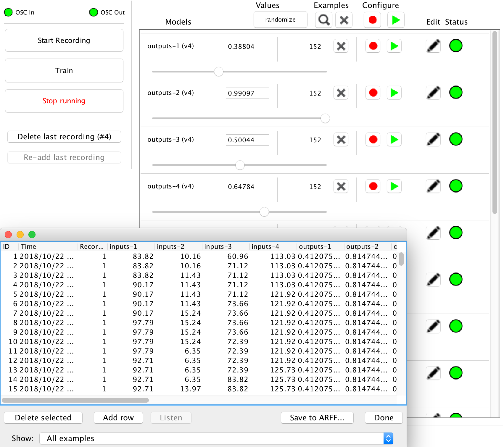Click the outputs-2 green status indicator

pyautogui.click(x=456, y=93)
